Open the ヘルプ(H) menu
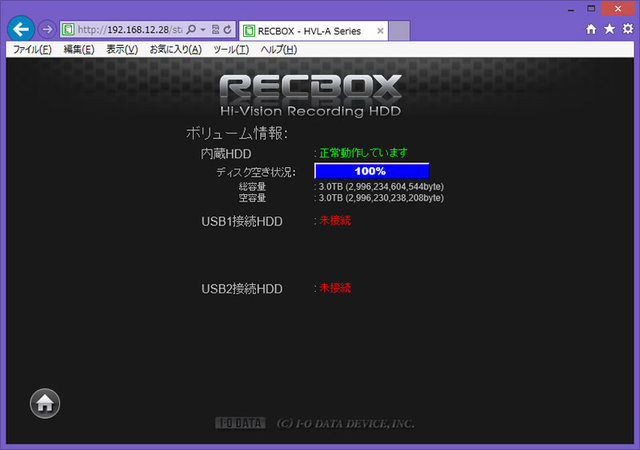The width and height of the screenshot is (640, 450). coord(279,50)
